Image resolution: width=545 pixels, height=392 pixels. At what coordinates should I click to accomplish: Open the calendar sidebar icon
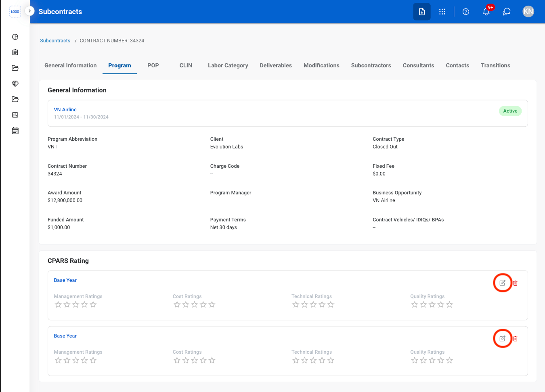(15, 131)
